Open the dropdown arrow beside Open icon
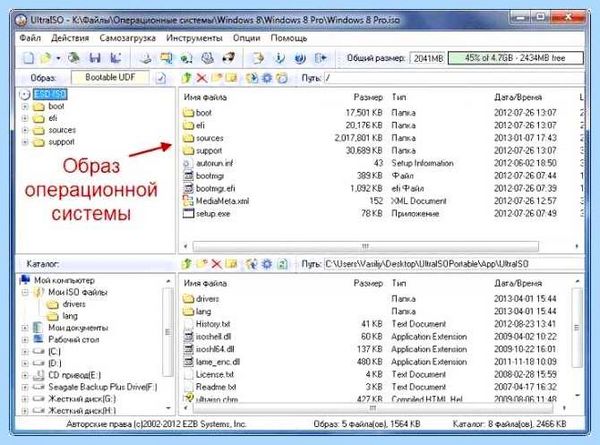Image resolution: width=600 pixels, height=445 pixels. [x=58, y=59]
